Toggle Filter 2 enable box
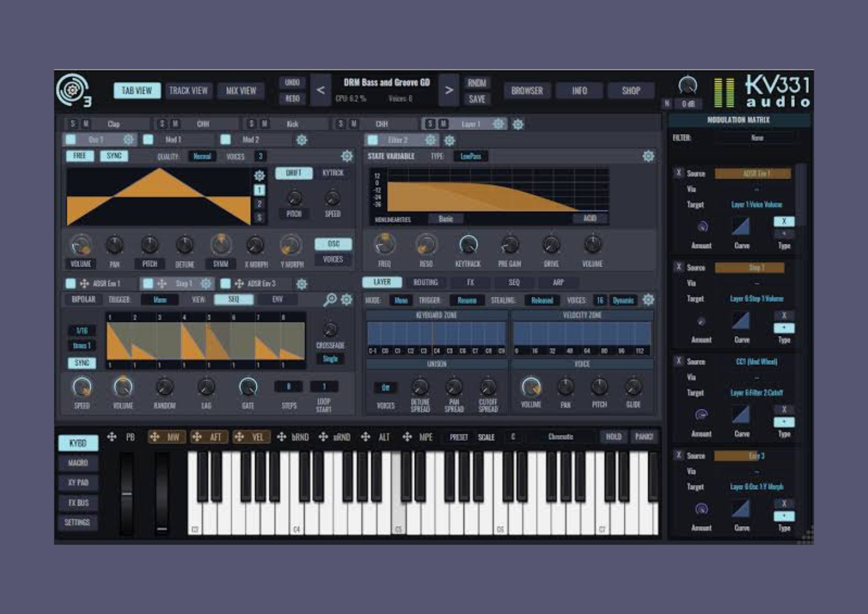The height and width of the screenshot is (614, 868). point(372,140)
